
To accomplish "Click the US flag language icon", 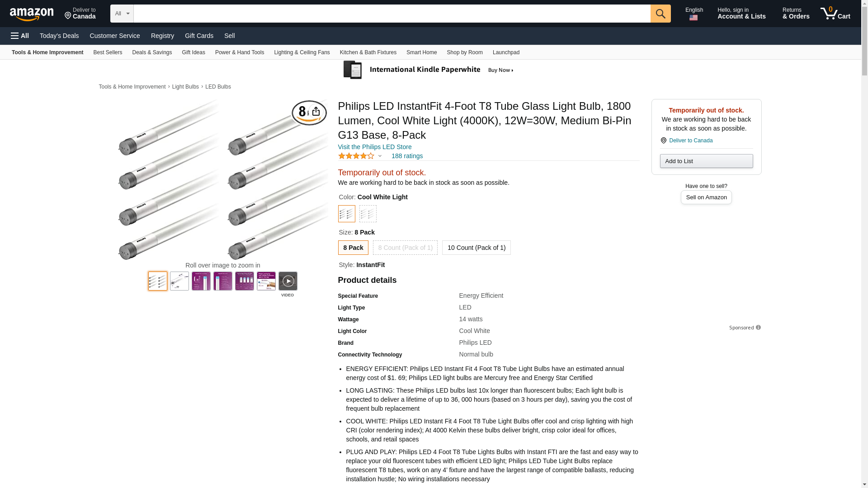I will [x=693, y=18].
